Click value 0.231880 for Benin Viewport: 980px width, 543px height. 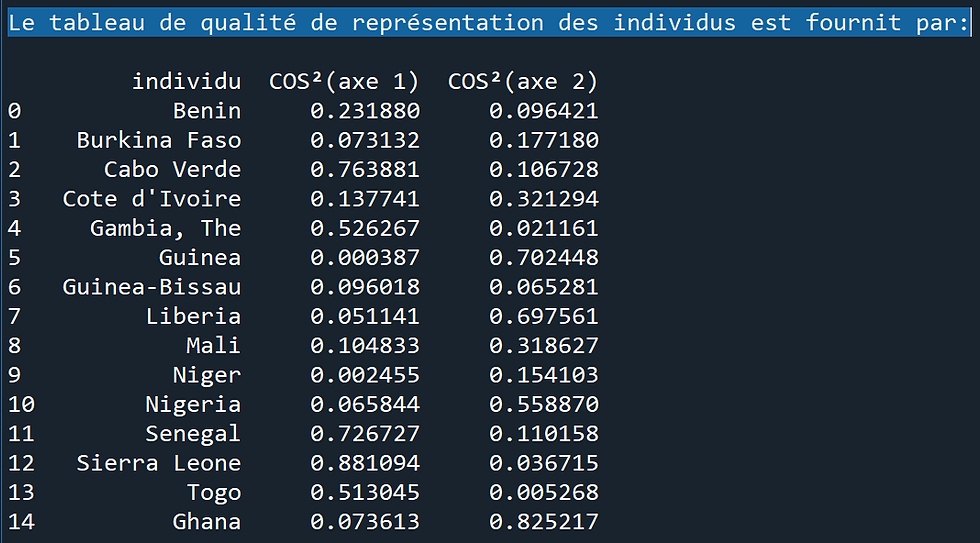point(365,111)
